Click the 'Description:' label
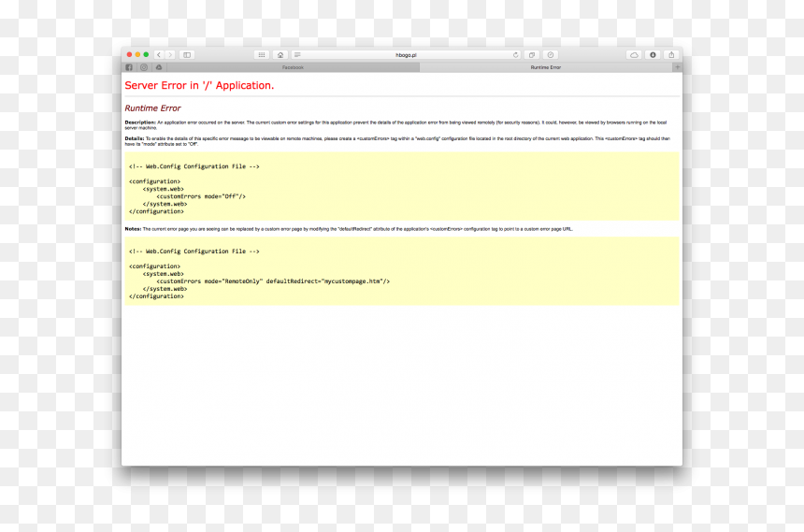This screenshot has width=804, height=532. 140,122
